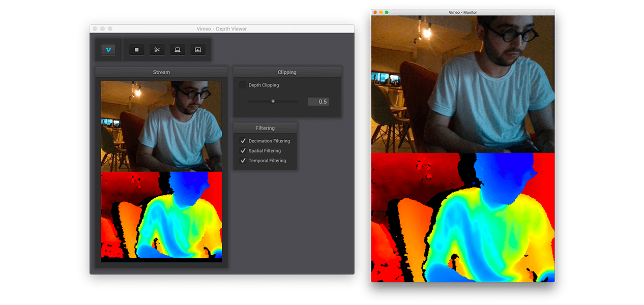
Task: Click the Vimeo - Monitor window title bar
Action: tap(462, 12)
